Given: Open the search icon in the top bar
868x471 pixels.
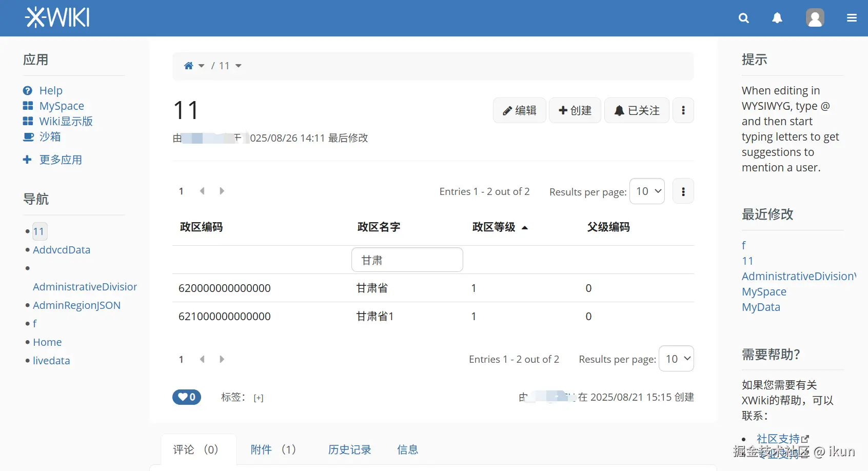Looking at the screenshot, I should tap(743, 18).
